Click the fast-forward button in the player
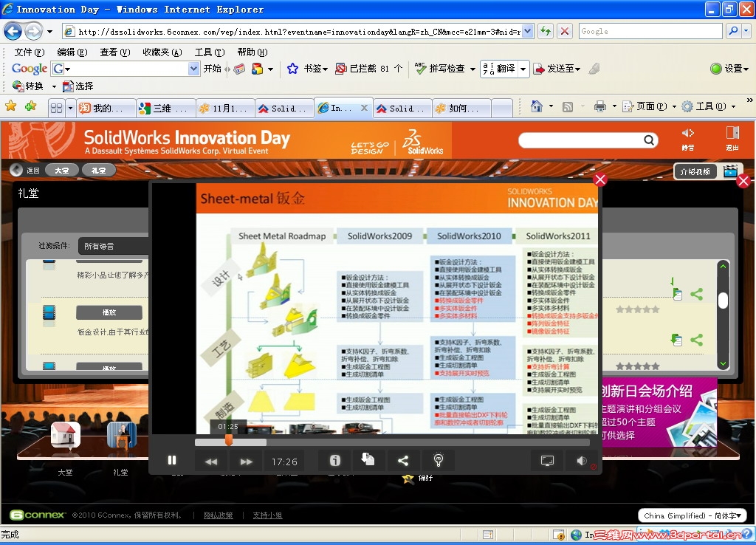This screenshot has height=545, width=756. pyautogui.click(x=246, y=462)
